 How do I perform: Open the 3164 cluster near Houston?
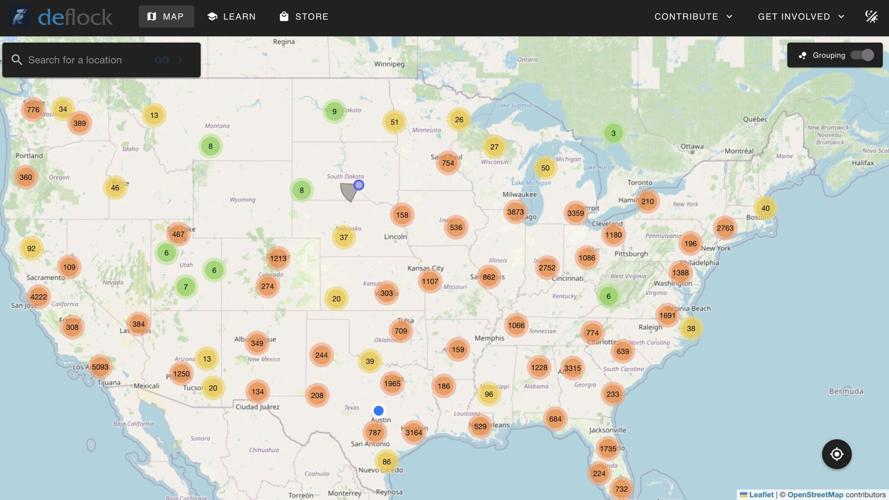pos(414,433)
